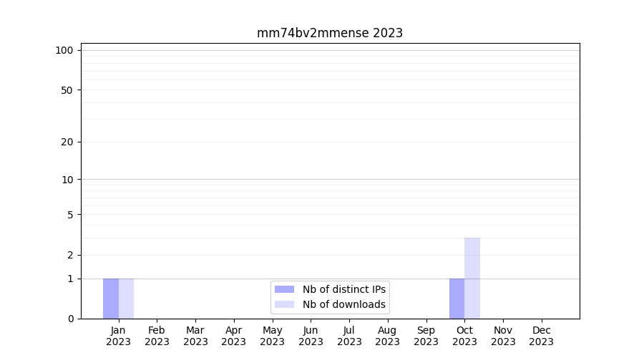644x358 pixels.
Task: Select the dark blue distinct IPs legend swatch
Action: click(x=284, y=289)
